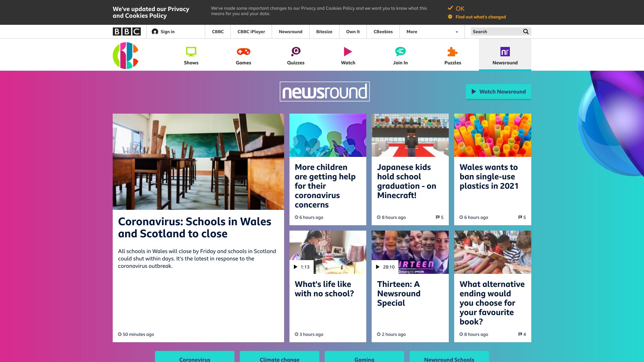
Task: Click the purple Newsround nr icon
Action: tap(505, 52)
